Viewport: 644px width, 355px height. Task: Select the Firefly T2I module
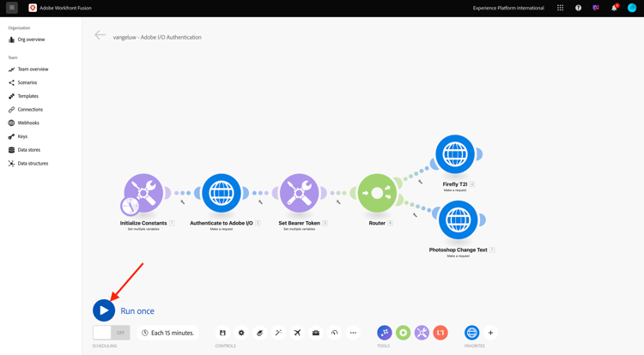click(x=455, y=154)
